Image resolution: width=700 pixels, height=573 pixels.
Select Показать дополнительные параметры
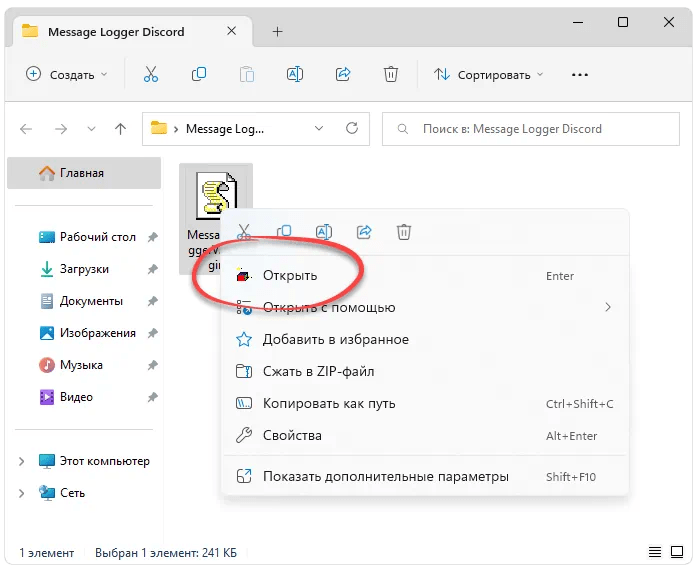click(425, 477)
